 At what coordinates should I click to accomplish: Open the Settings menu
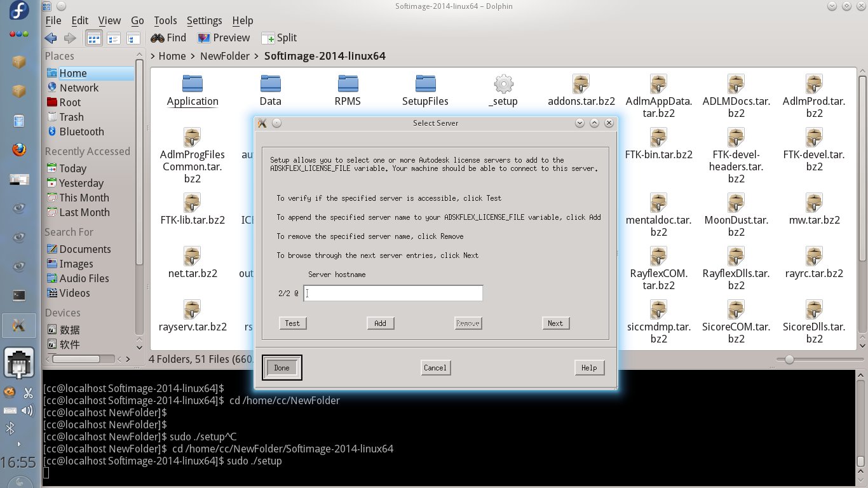click(205, 20)
